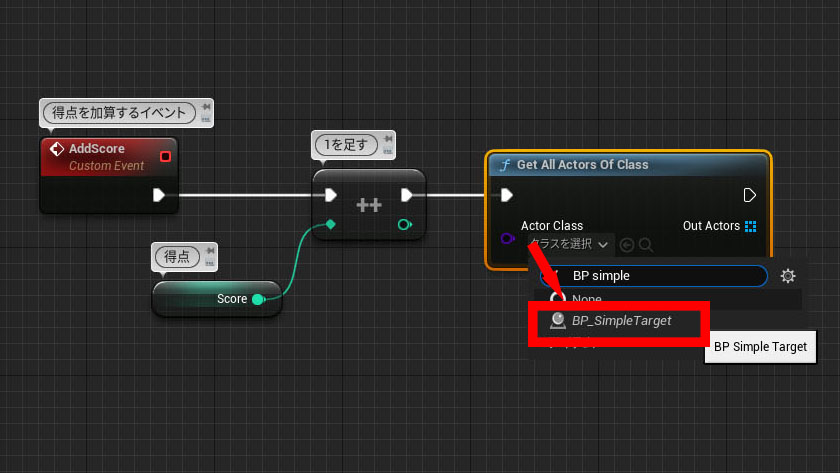Viewport: 840px width, 473px height.
Task: Open the クラスを選択 class dropdown
Action: pyautogui.click(x=571, y=244)
